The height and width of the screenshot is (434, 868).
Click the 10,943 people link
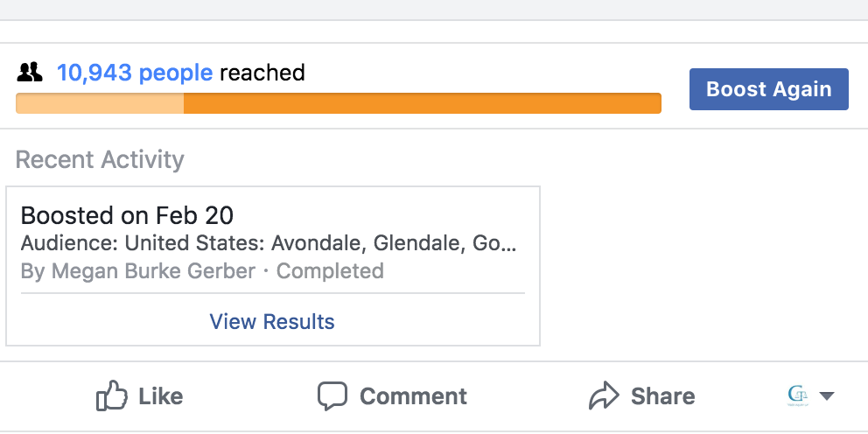(x=135, y=73)
